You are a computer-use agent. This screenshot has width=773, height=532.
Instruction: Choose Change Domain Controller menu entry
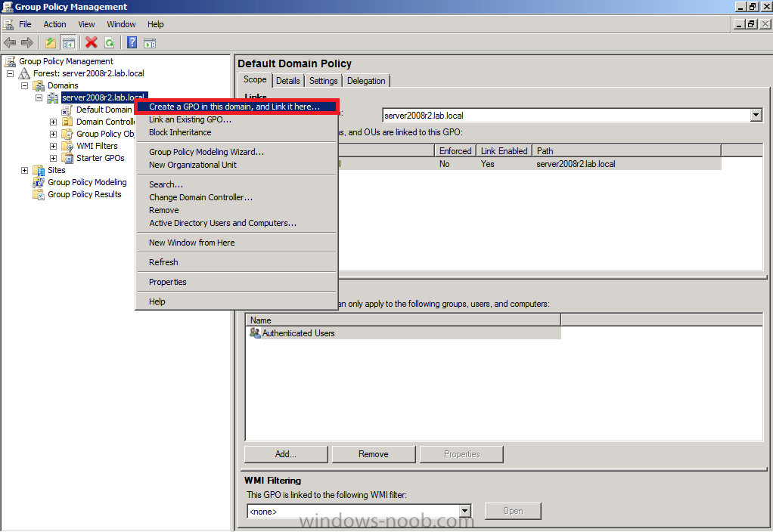pos(237,197)
